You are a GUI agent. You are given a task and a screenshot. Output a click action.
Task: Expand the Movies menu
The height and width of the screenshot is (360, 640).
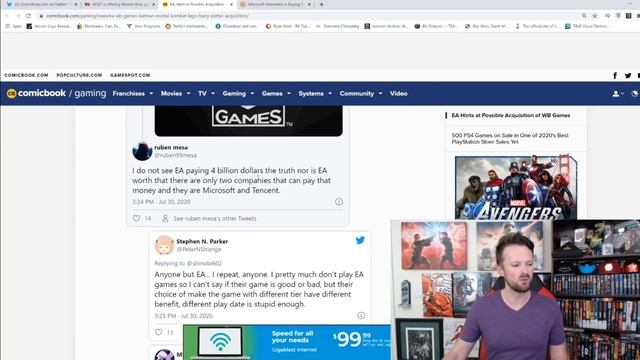pyautogui.click(x=175, y=93)
